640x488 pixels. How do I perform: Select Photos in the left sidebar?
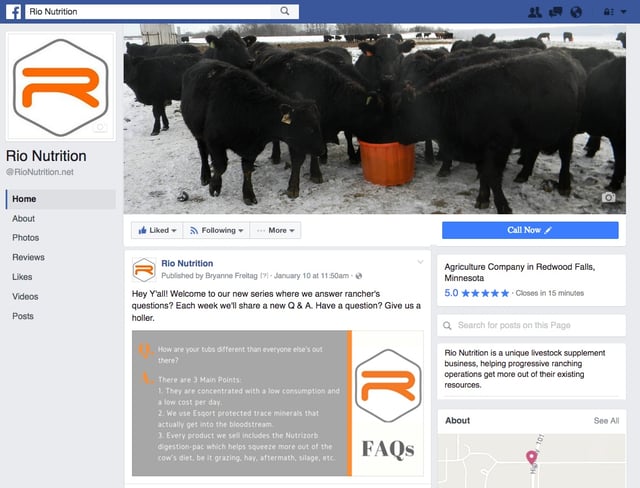pyautogui.click(x=25, y=237)
